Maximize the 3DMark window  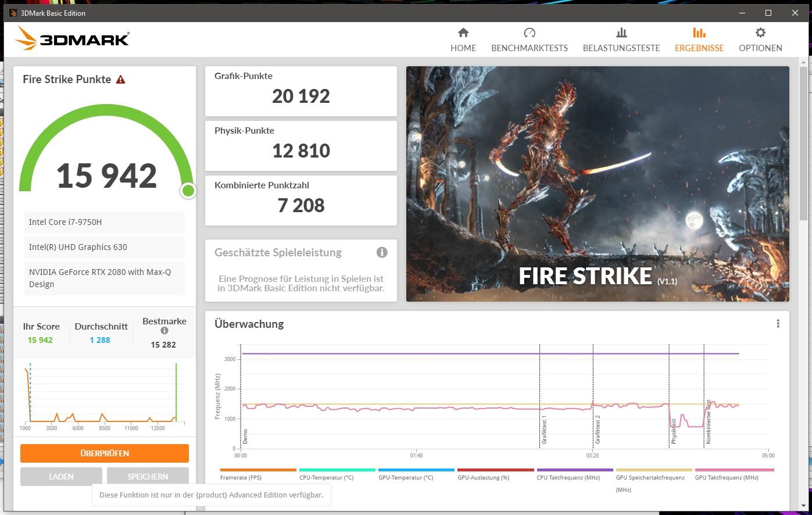click(768, 13)
